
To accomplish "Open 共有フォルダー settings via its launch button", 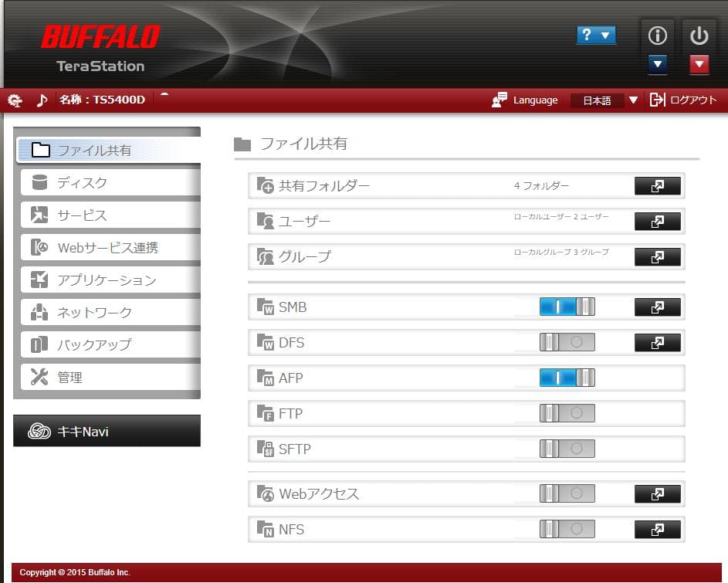I will click(657, 185).
